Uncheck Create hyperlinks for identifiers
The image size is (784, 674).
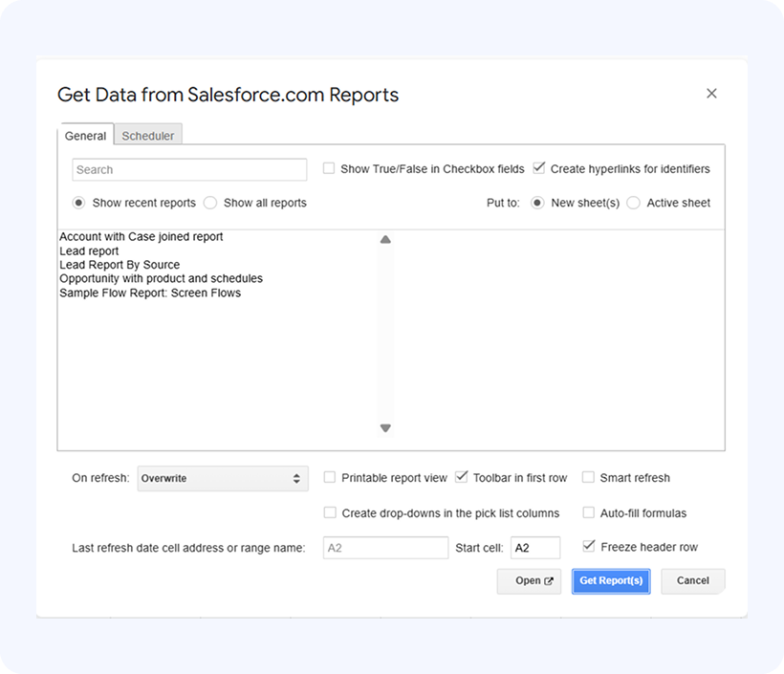pos(539,168)
